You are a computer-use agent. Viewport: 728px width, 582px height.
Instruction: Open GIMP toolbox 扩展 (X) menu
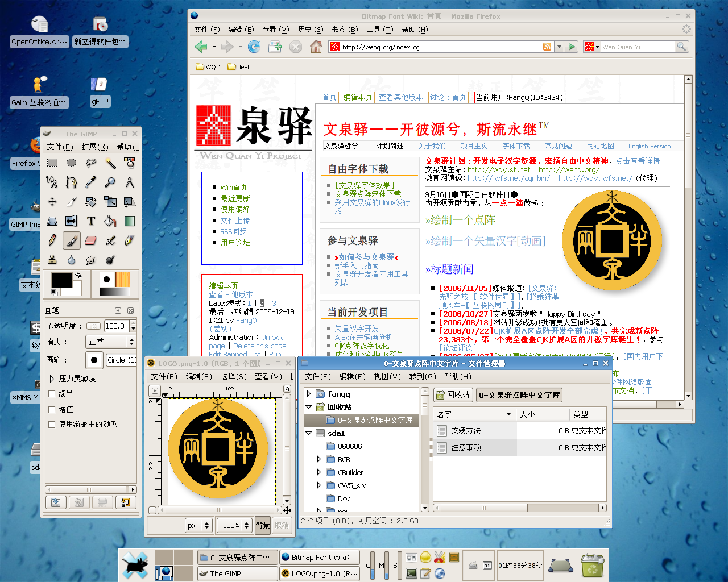pyautogui.click(x=94, y=147)
